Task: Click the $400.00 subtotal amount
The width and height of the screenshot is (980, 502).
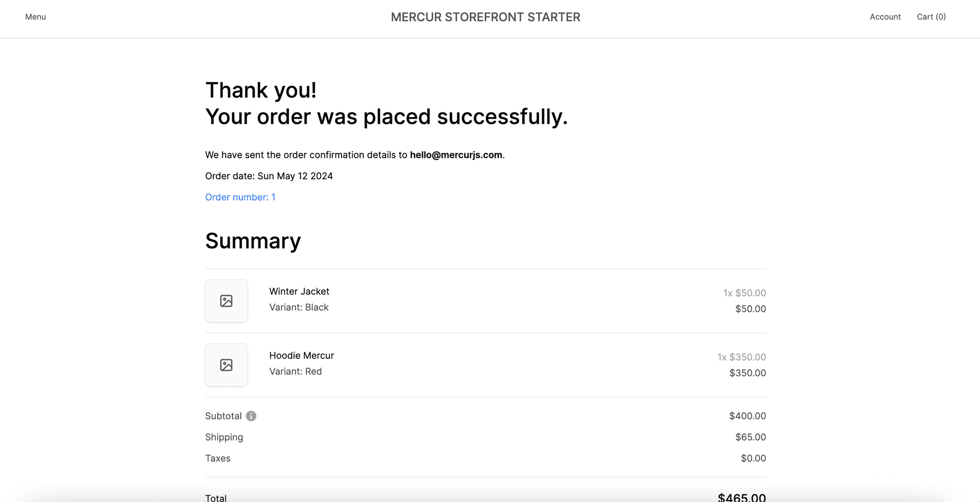Action: 747,416
